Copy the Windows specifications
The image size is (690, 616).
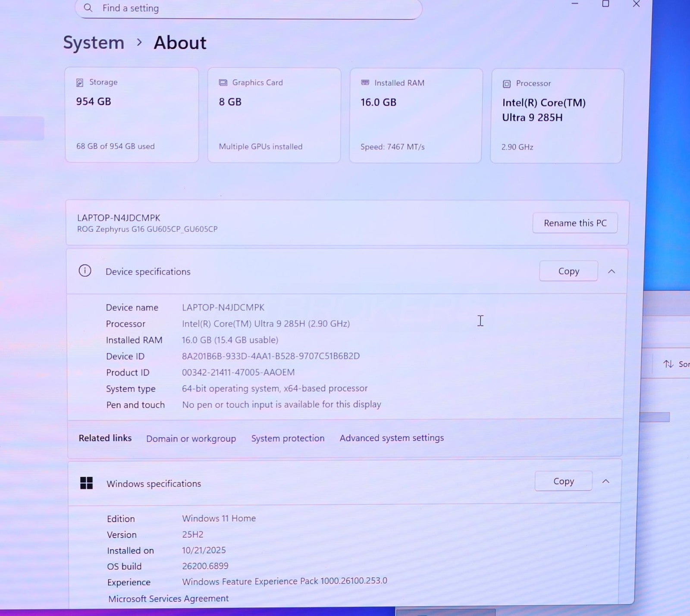point(563,481)
